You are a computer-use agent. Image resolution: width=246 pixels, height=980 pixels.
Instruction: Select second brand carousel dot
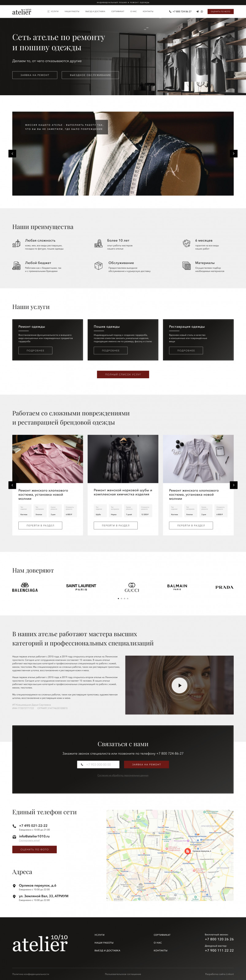point(121,598)
